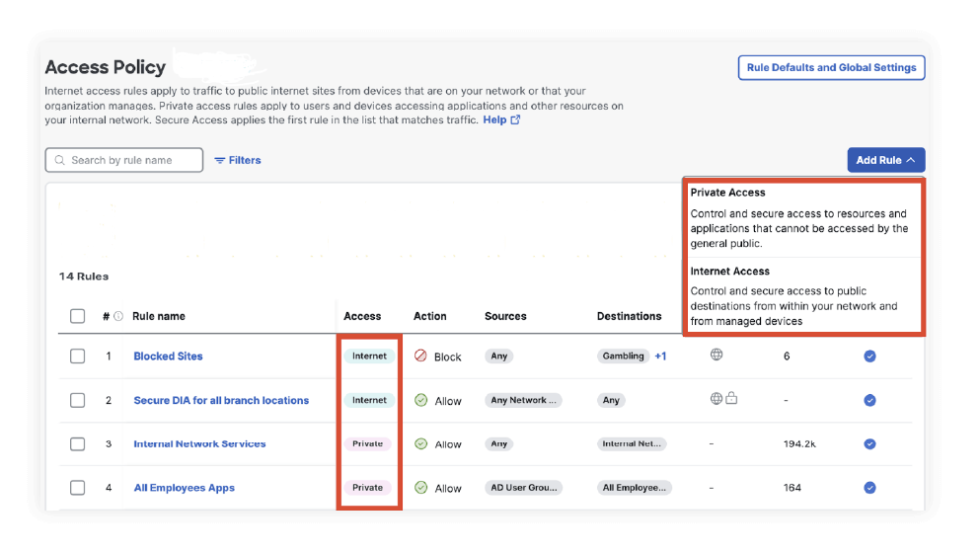The image size is (980, 555).
Task: Toggle the select-all checkbox in table header
Action: pyautogui.click(x=78, y=317)
